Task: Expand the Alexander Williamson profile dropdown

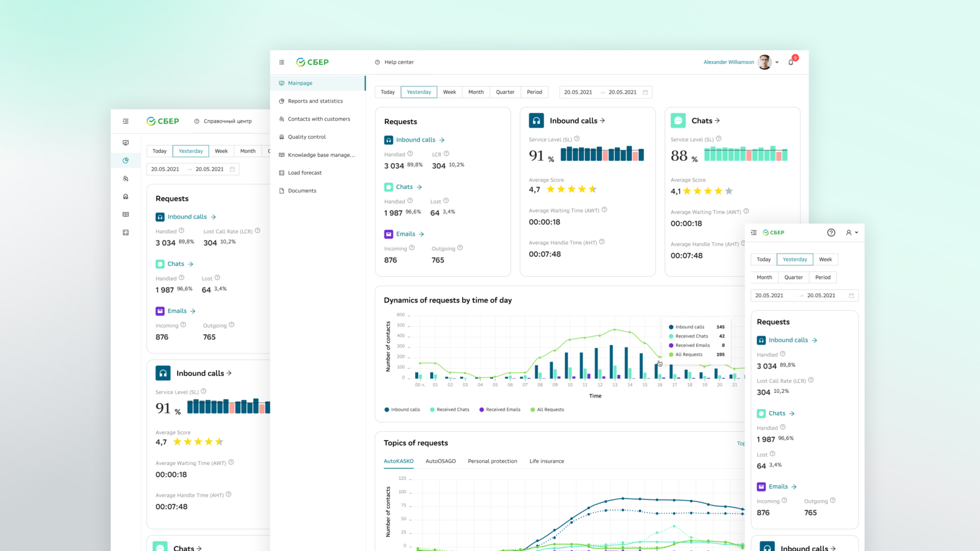Action: [777, 62]
